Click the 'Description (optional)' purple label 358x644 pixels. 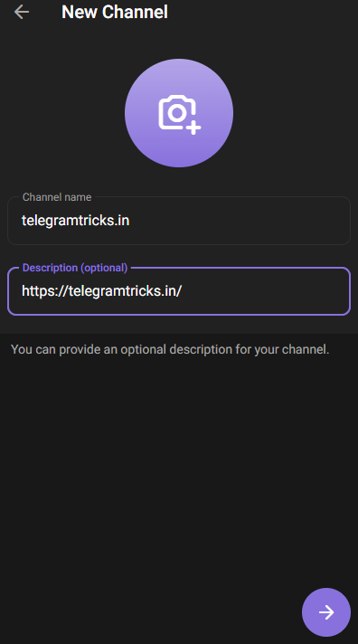[75, 268]
